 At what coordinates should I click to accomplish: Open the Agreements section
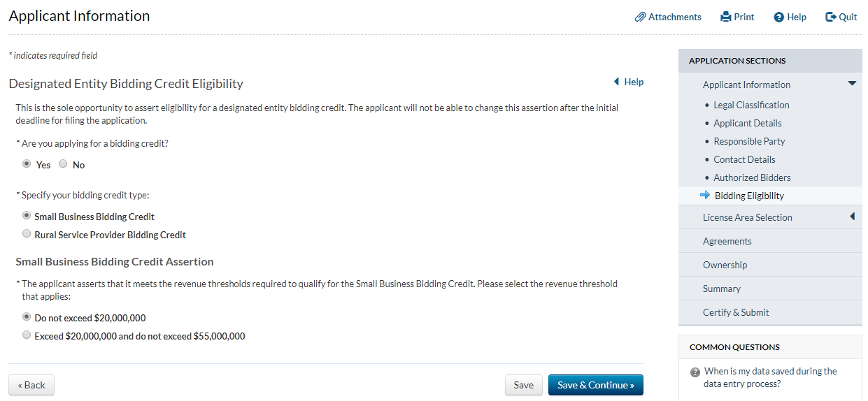[727, 241]
